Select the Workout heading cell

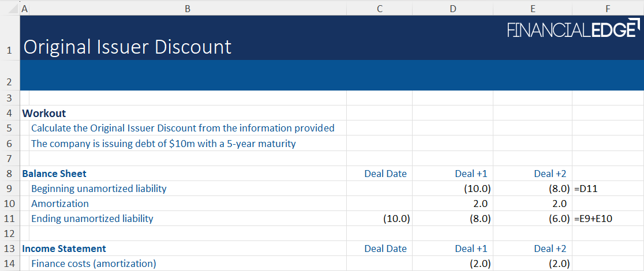44,114
